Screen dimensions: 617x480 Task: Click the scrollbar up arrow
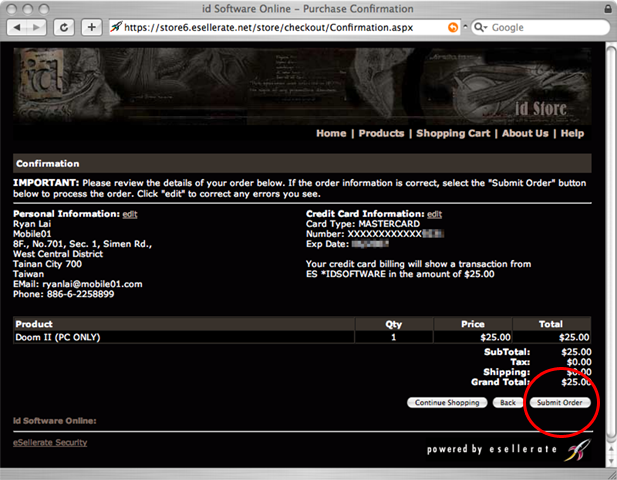[x=611, y=449]
